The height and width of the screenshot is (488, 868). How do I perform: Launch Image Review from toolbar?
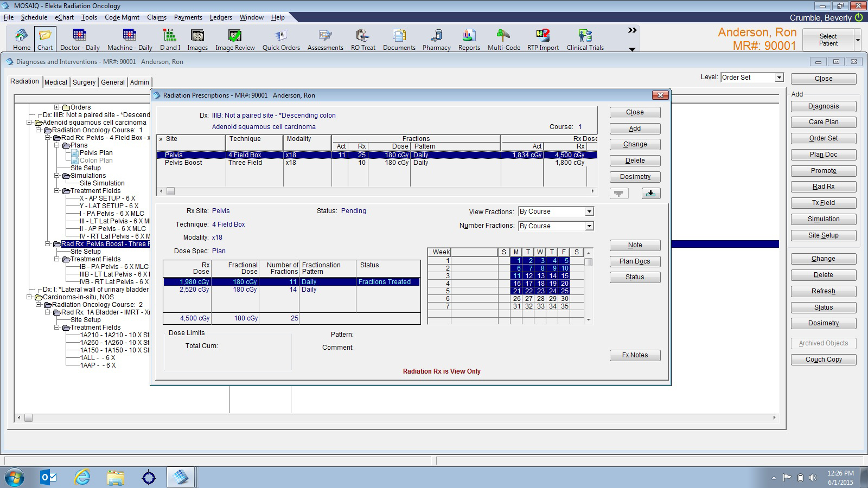[x=235, y=40]
